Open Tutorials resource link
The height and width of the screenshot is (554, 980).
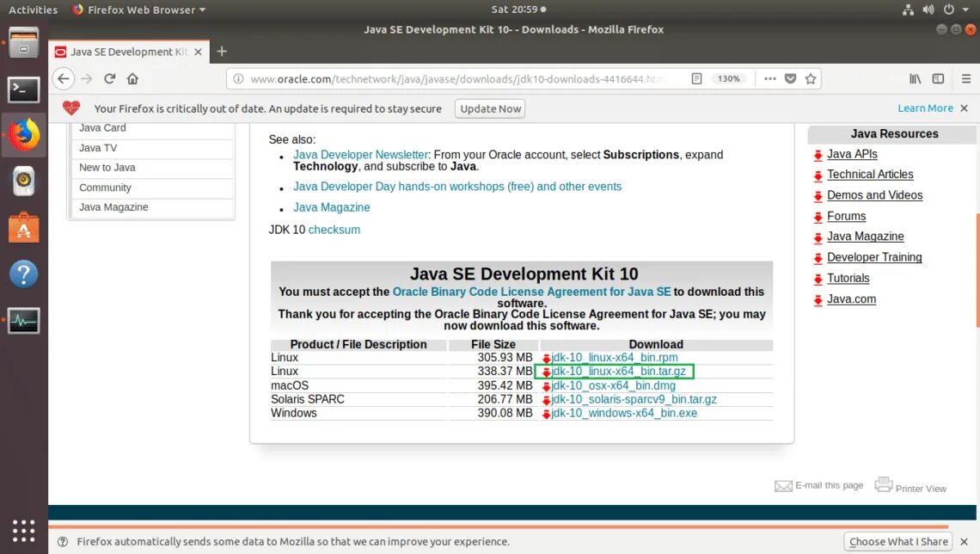848,278
